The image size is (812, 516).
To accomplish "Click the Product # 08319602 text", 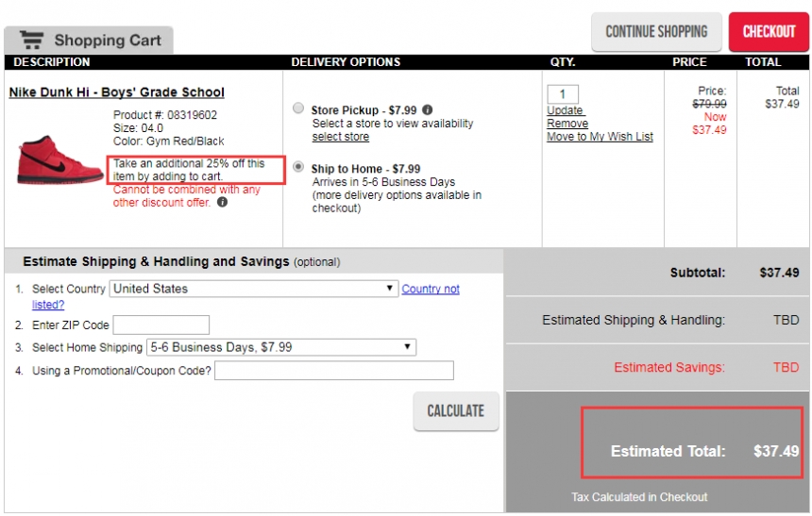I will pos(165,115).
